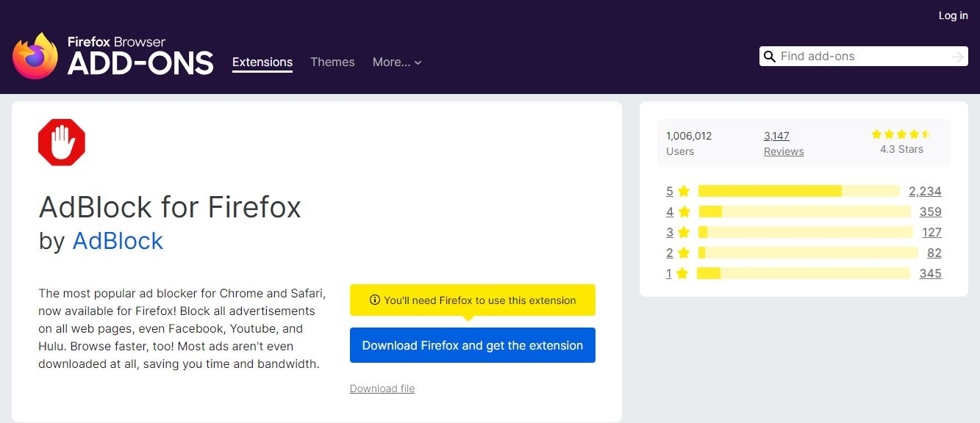Click the info icon in yellow notice
This screenshot has height=423, width=980.
[x=374, y=300]
